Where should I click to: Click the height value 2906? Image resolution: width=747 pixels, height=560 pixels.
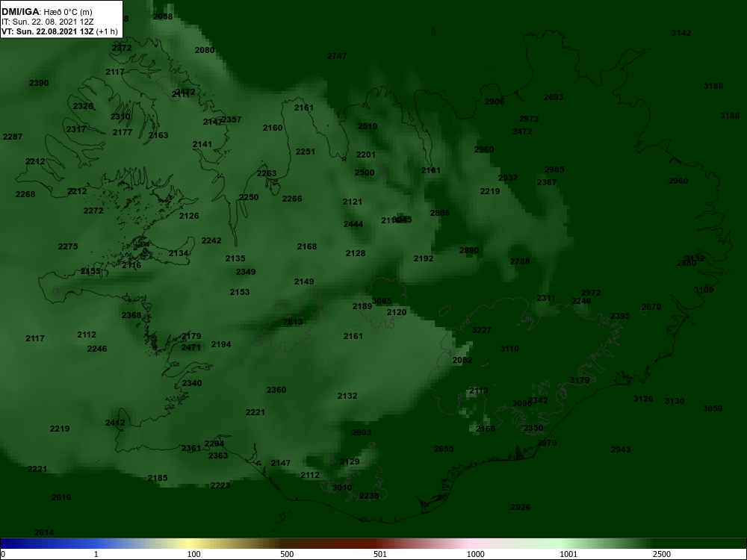tap(495, 102)
